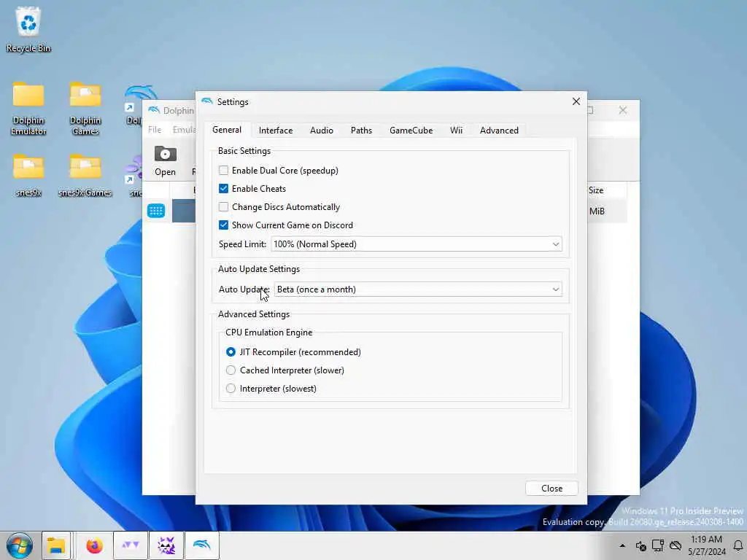Choose Cached Interpreter (slower) option
This screenshot has width=747, height=560.
231,370
